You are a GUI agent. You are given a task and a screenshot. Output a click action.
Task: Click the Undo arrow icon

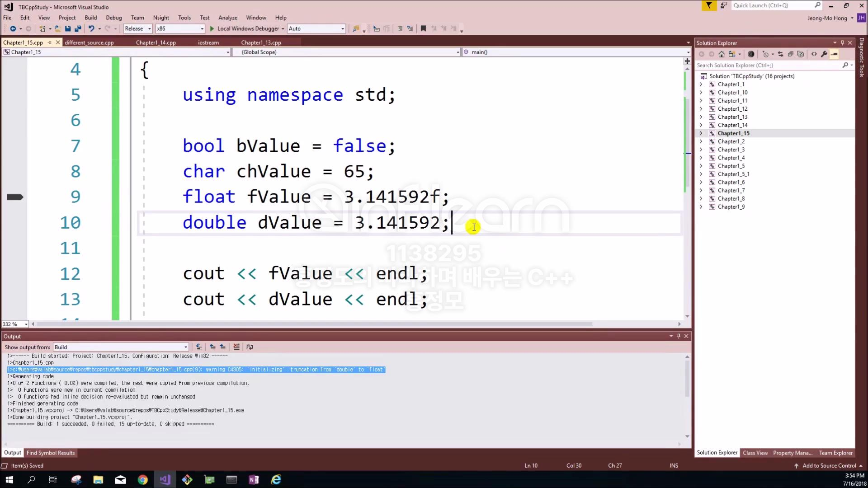[91, 28]
